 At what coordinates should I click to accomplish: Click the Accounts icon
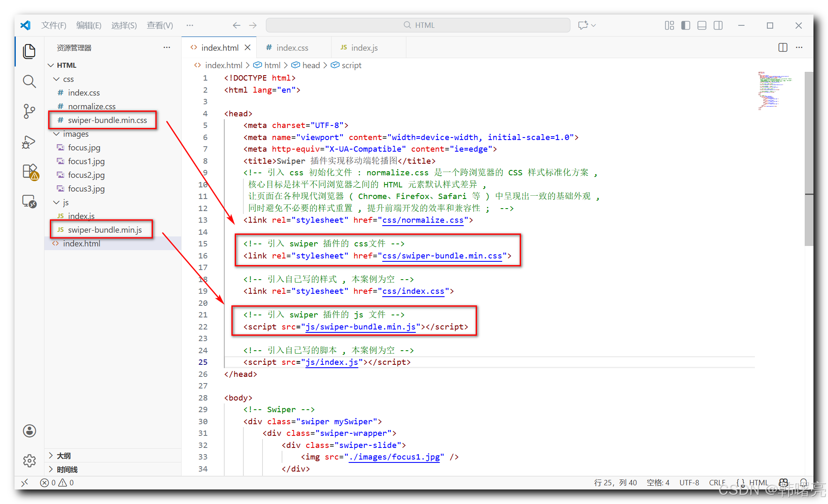click(x=29, y=431)
